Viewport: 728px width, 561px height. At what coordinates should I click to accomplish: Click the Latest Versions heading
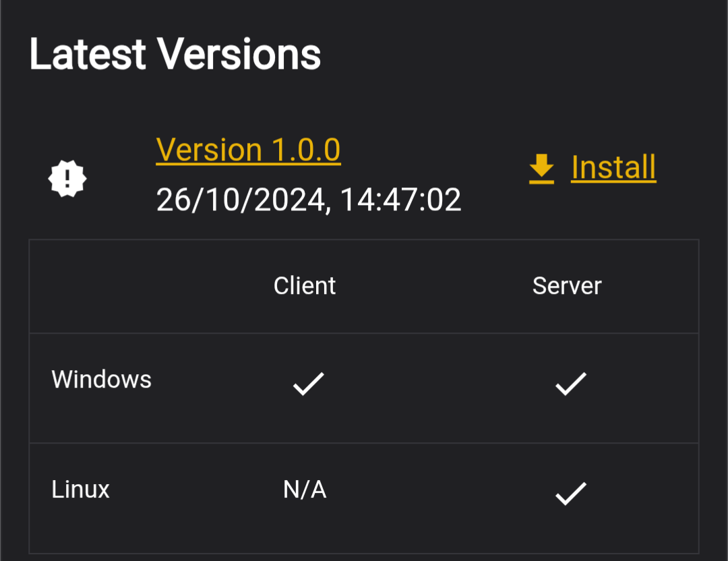(175, 55)
